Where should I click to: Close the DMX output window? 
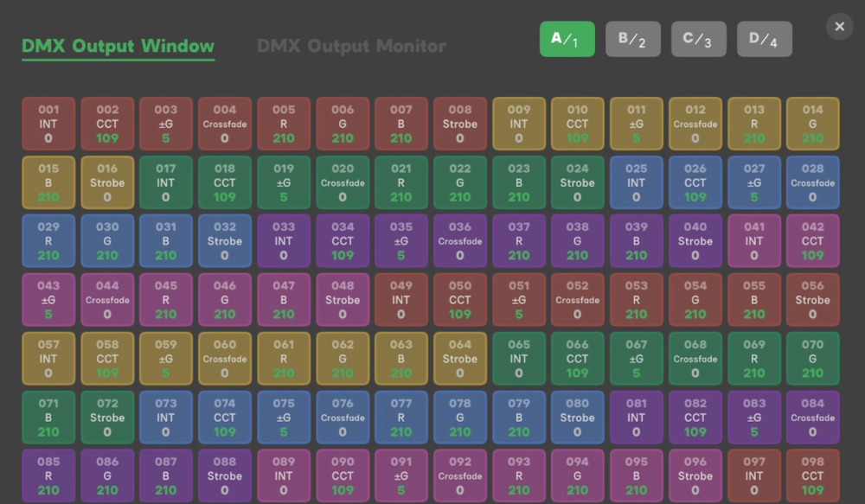tap(838, 27)
